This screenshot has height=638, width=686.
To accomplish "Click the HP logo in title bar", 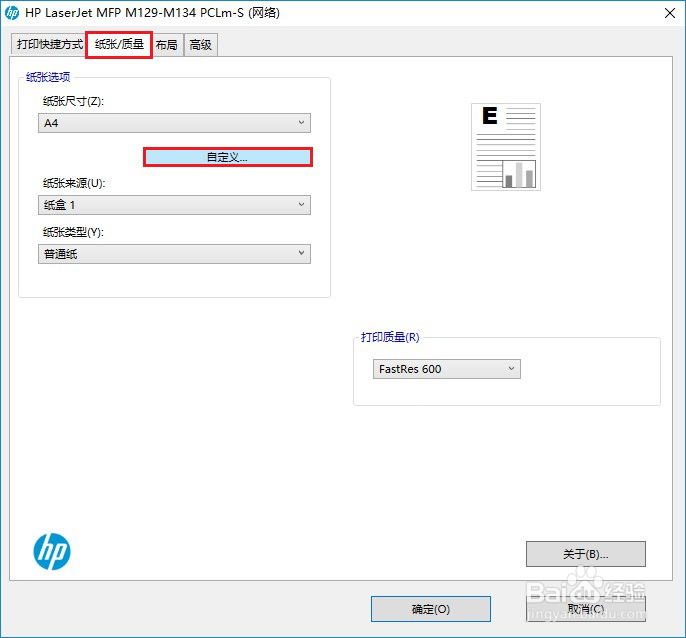I will click(x=12, y=13).
